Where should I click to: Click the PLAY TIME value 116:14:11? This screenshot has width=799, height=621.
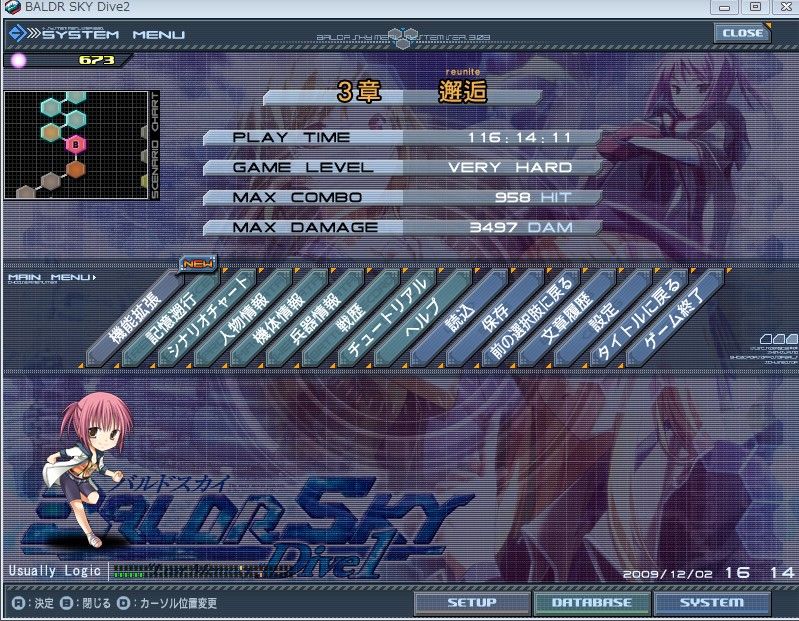click(519, 138)
